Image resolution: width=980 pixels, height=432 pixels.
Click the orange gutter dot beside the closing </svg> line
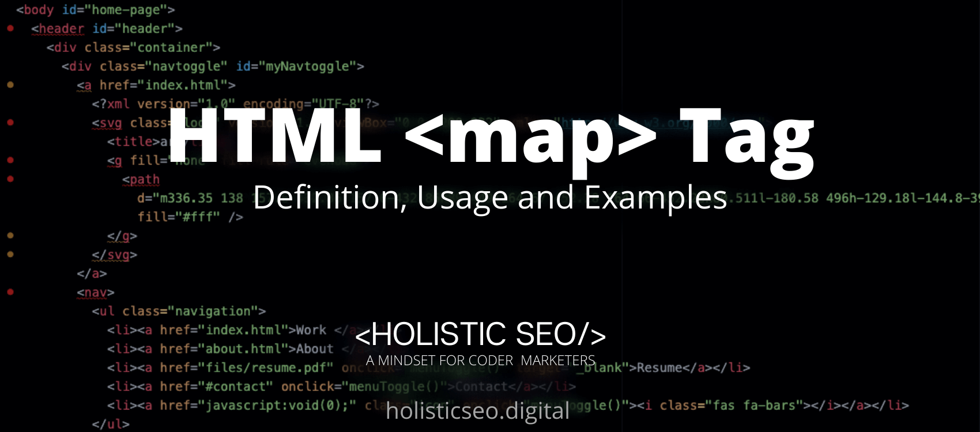tap(10, 254)
